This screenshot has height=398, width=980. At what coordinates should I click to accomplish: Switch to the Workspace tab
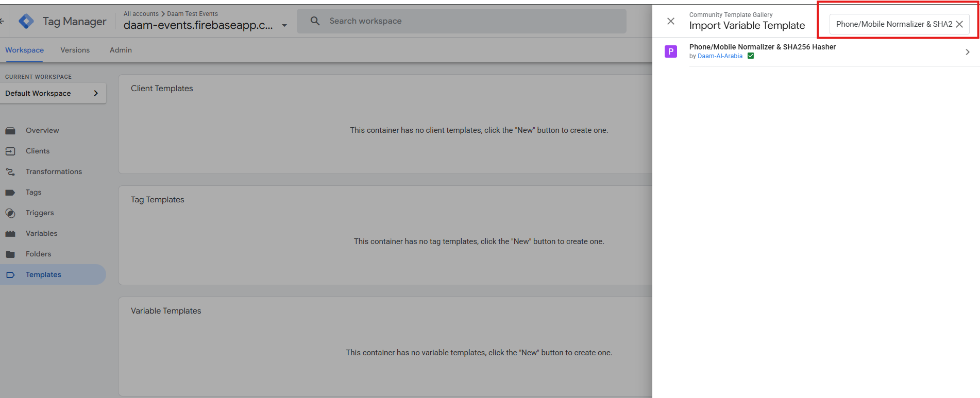pos(24,50)
